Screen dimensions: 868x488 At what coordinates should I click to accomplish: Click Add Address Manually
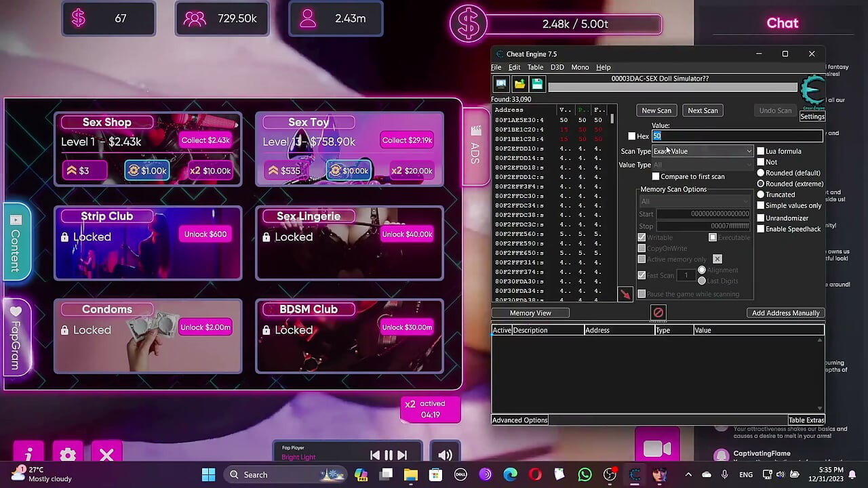click(x=786, y=313)
